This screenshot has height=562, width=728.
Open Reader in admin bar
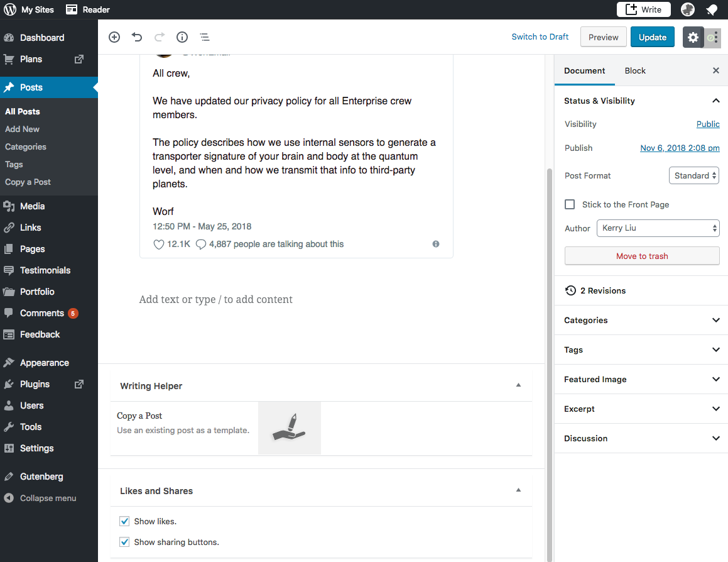(x=88, y=9)
